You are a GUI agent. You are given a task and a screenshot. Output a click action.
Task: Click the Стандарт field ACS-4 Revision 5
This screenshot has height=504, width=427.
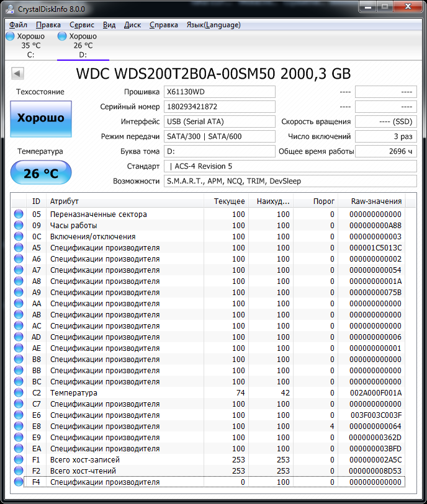[x=290, y=166]
